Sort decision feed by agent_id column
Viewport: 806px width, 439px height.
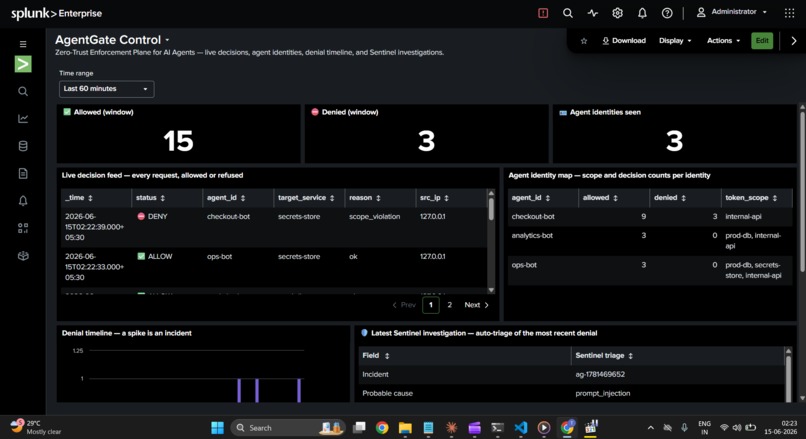click(x=226, y=198)
